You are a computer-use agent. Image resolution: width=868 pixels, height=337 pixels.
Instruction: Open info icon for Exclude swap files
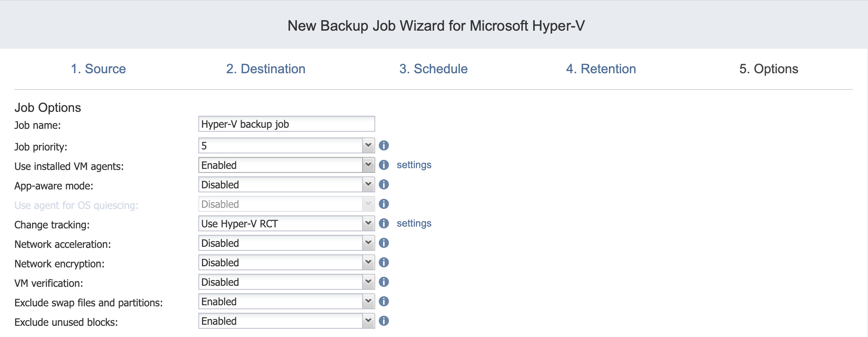[384, 301]
